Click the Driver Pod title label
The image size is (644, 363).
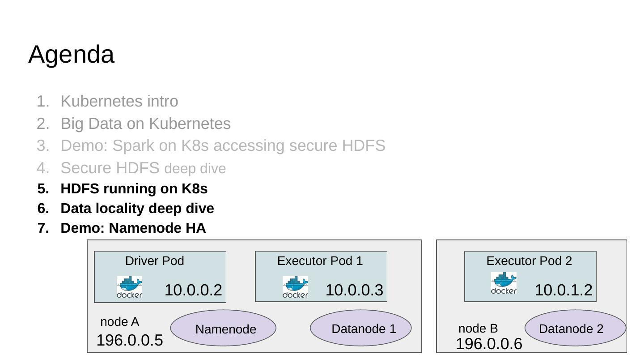tap(154, 261)
